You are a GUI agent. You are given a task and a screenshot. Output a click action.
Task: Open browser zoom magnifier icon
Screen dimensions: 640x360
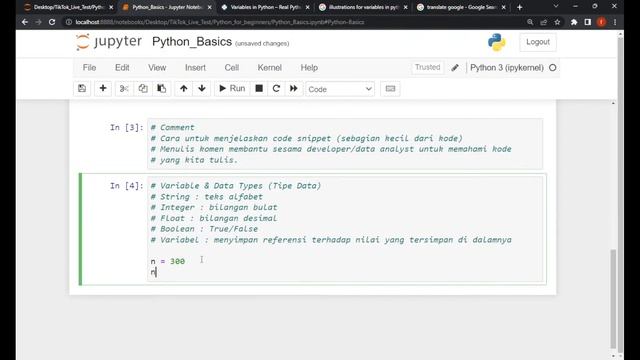tap(530, 22)
